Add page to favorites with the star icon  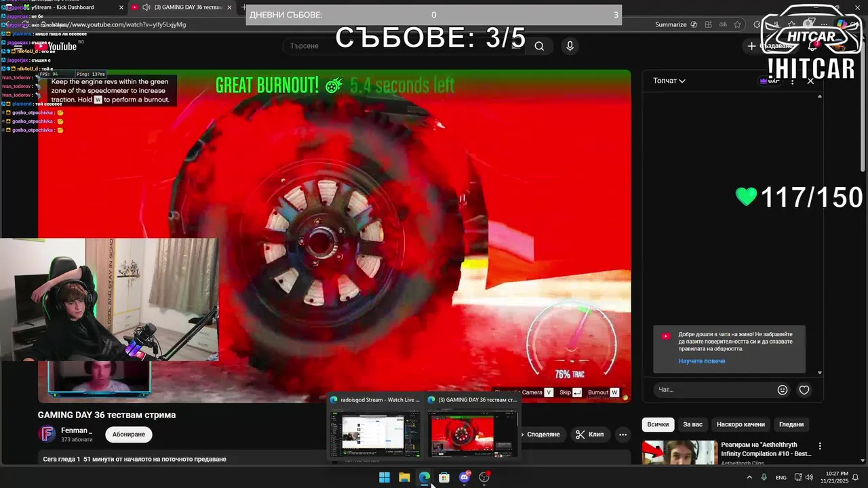pyautogui.click(x=738, y=24)
